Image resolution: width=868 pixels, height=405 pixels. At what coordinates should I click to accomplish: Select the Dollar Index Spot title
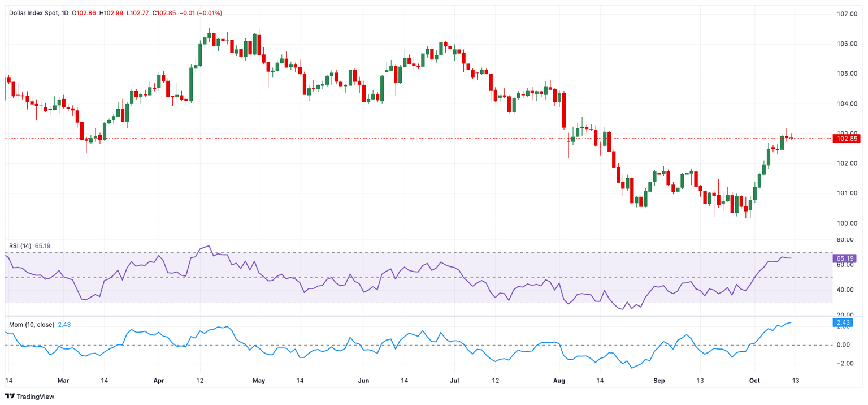[x=33, y=12]
